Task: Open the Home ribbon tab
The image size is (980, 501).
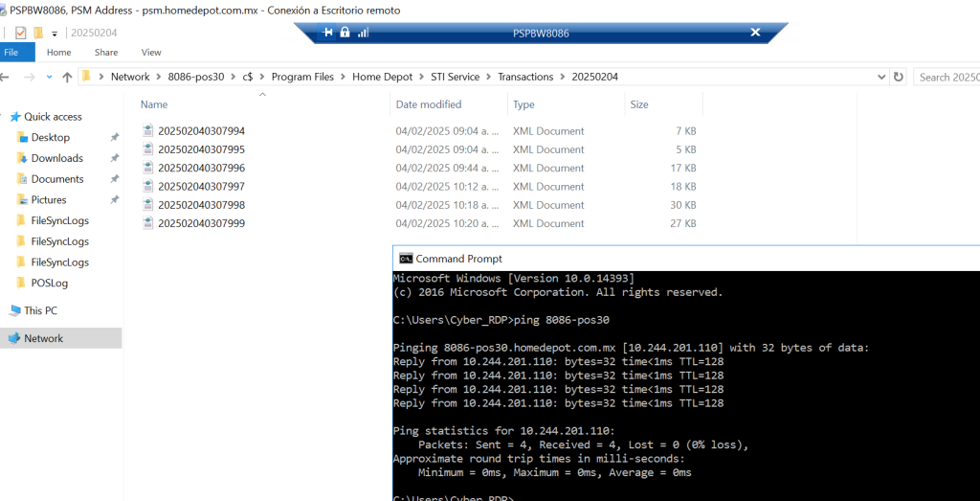Action: pos(58,53)
